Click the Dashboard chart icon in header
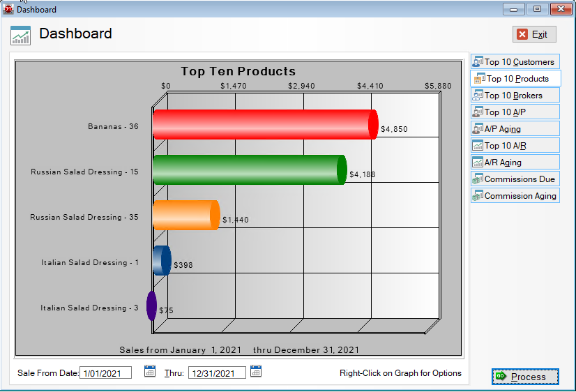This screenshot has height=392, width=576. pyautogui.click(x=21, y=36)
